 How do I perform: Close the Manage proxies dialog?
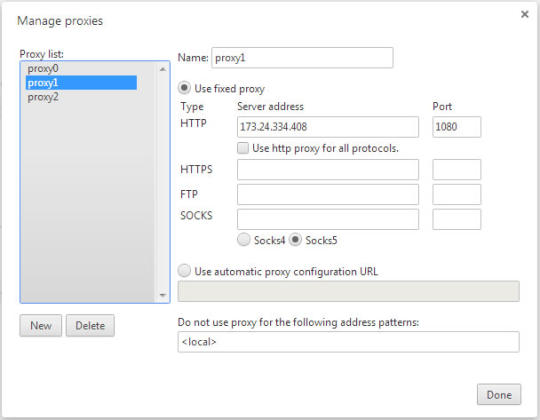pos(525,14)
